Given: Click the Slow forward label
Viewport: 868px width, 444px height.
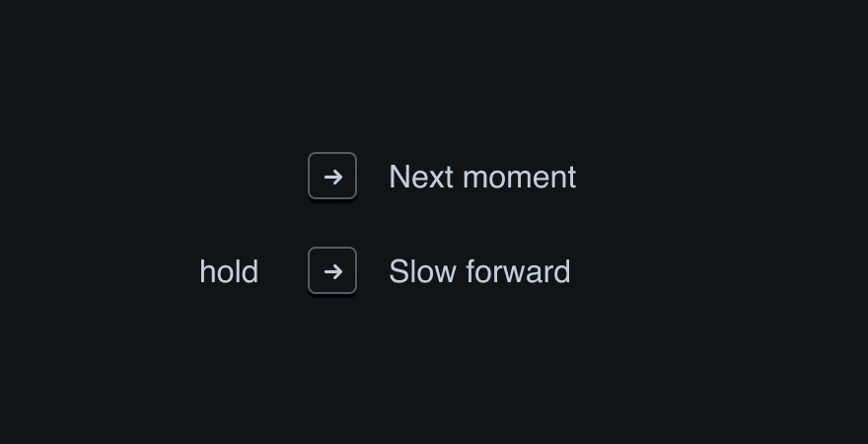Looking at the screenshot, I should [x=479, y=271].
